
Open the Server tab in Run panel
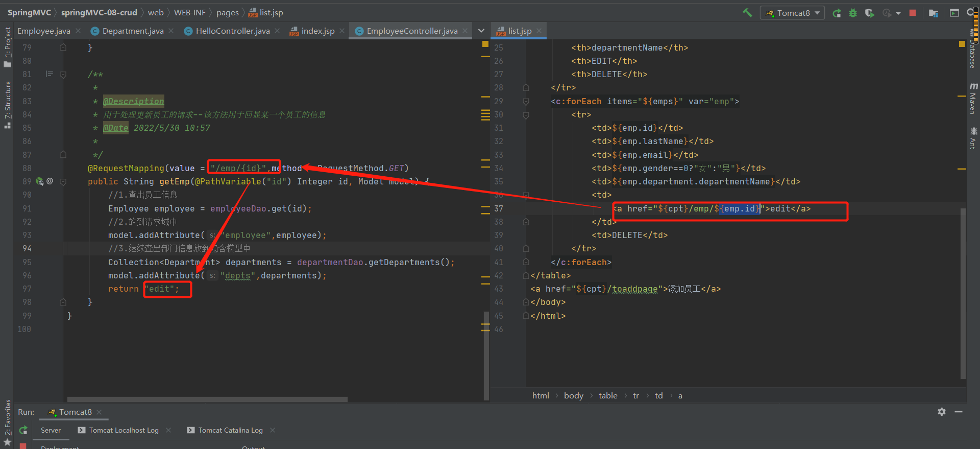[x=51, y=430]
